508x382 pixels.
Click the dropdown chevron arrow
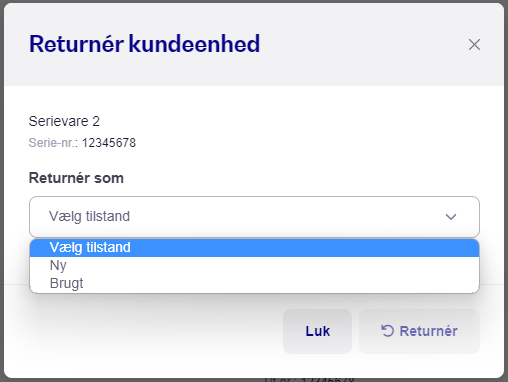coord(451,217)
